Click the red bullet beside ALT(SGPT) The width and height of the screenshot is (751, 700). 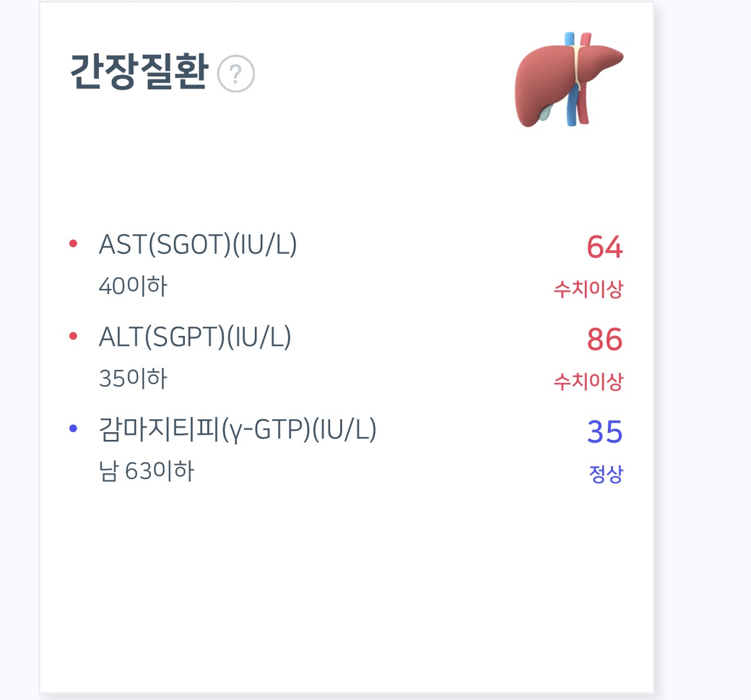73,336
